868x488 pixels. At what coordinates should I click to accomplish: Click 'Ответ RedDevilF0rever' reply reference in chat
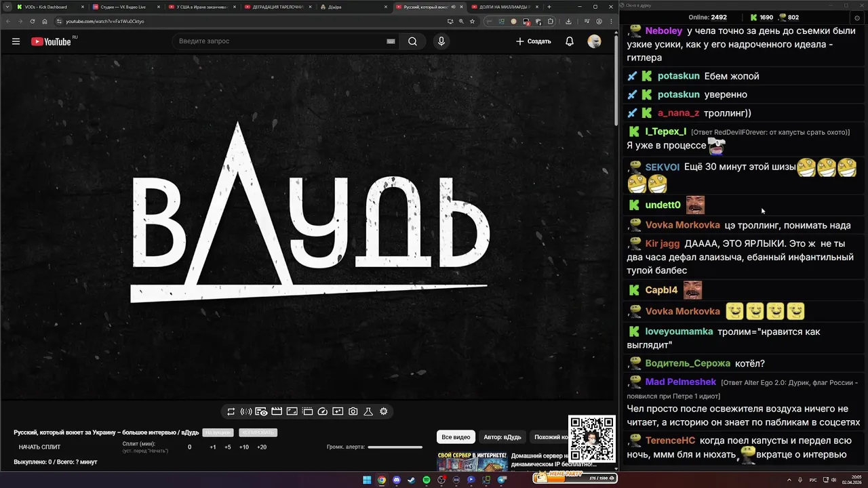click(770, 132)
